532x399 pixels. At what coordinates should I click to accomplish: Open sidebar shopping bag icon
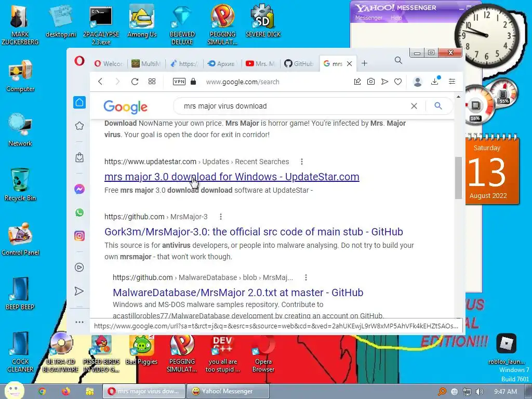pyautogui.click(x=79, y=157)
